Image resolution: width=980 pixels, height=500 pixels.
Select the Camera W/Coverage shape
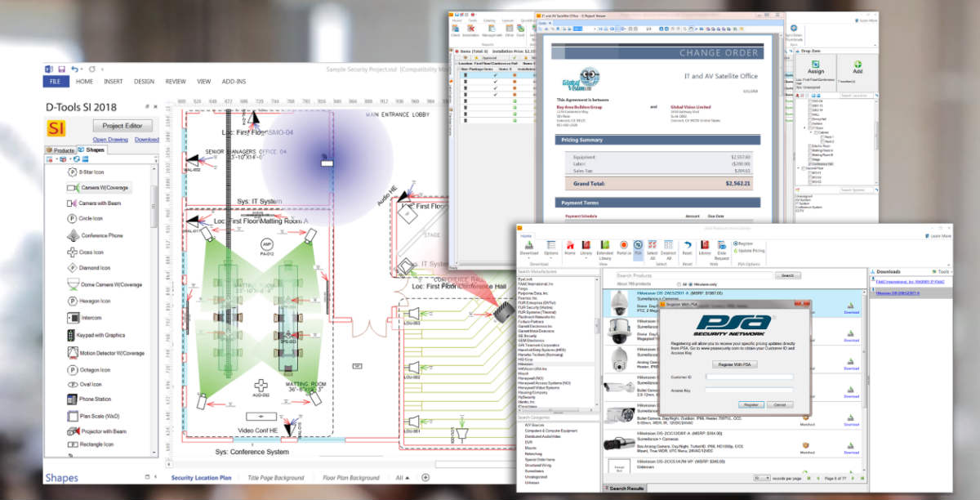[98, 187]
